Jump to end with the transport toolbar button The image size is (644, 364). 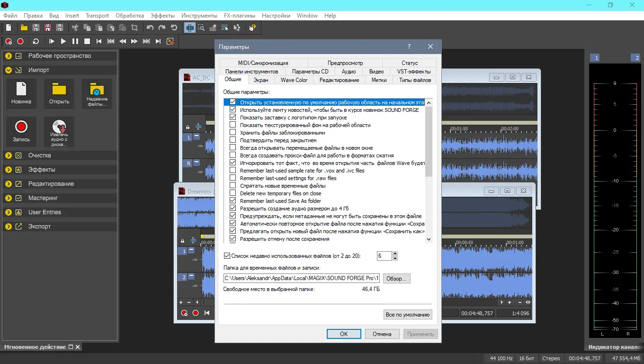coord(158,41)
